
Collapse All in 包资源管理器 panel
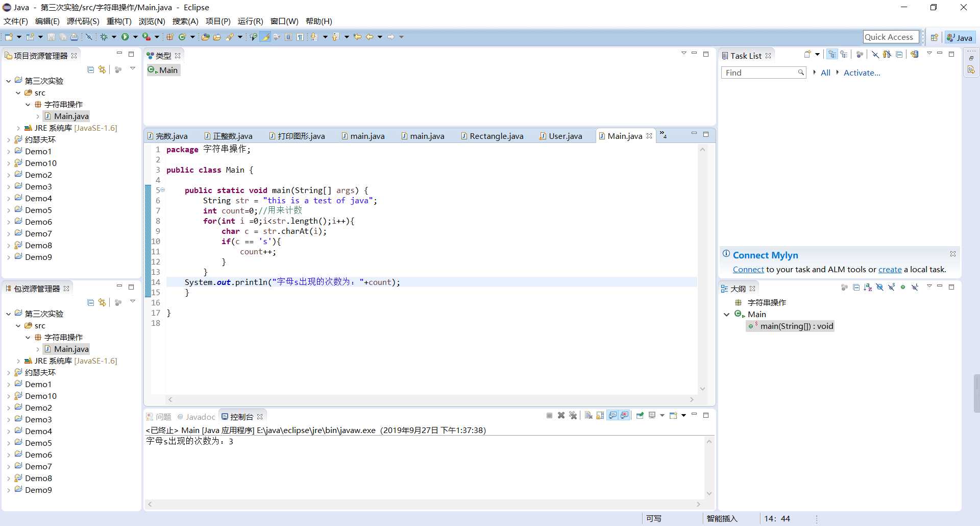[x=90, y=302]
